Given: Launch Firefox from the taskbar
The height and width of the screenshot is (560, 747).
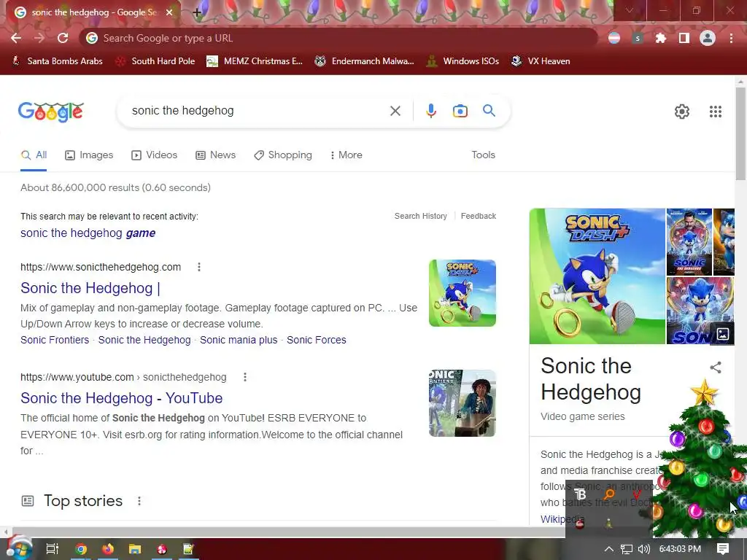Looking at the screenshot, I should coord(108,549).
